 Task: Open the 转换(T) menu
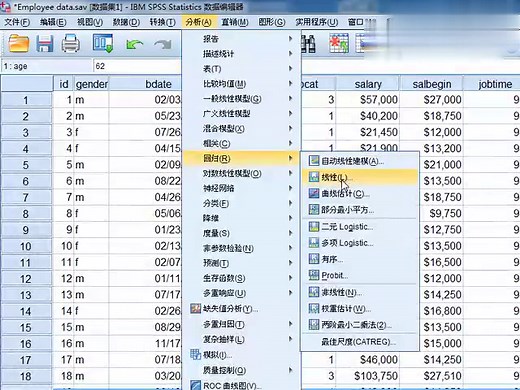[x=162, y=22]
